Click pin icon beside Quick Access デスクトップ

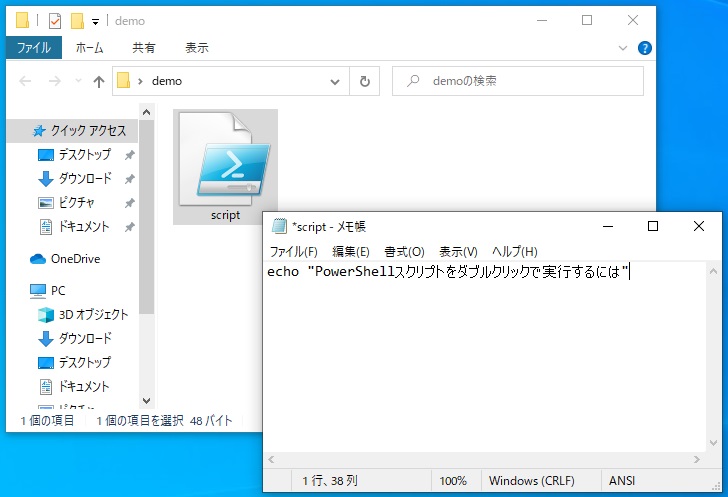[x=130, y=155]
